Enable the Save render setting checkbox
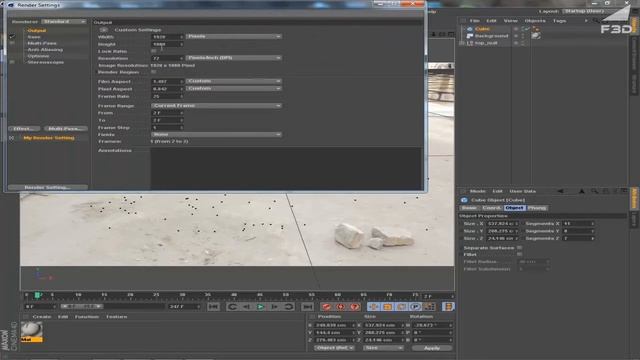The width and height of the screenshot is (640, 360). [x=12, y=37]
